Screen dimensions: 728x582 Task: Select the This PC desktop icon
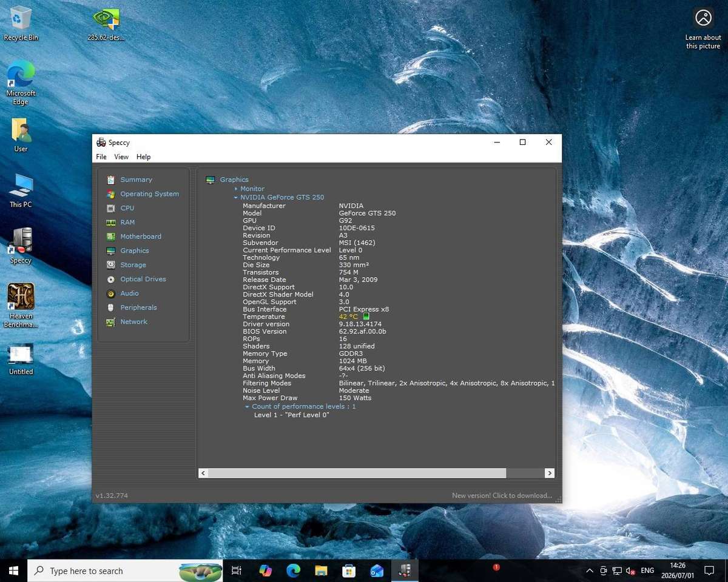pos(21,191)
